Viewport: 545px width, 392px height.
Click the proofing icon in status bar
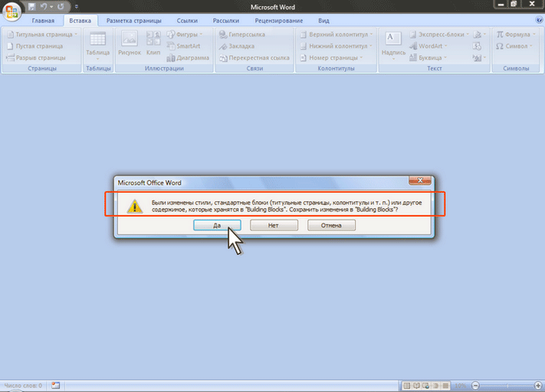56,385
